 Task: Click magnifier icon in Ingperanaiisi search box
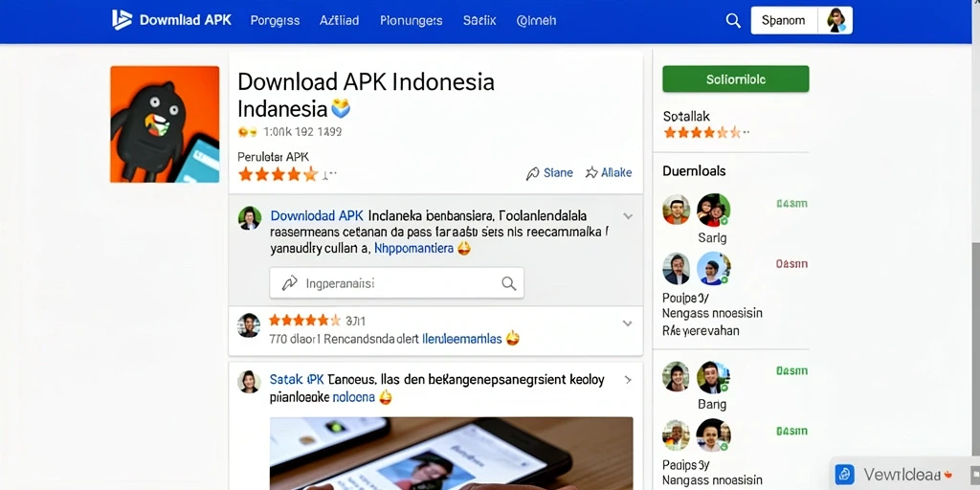click(x=509, y=283)
